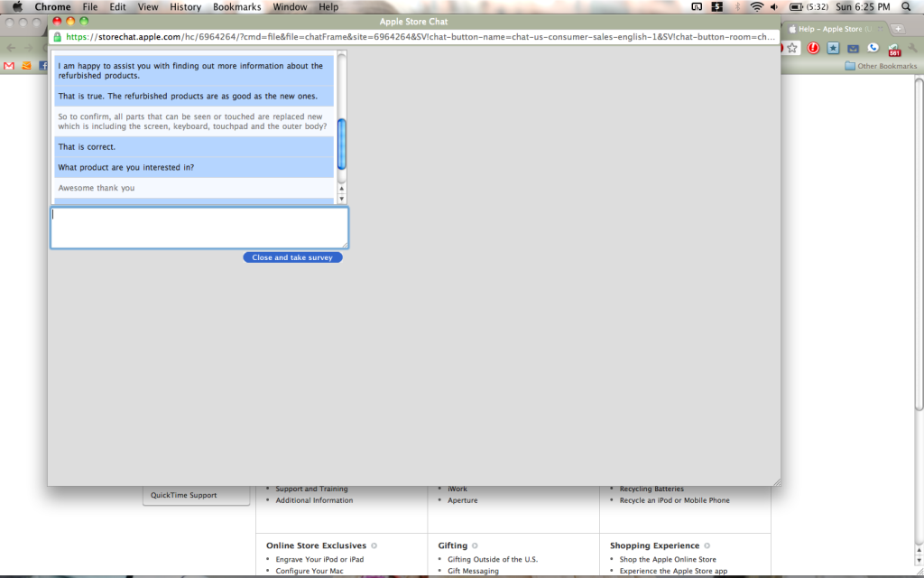
Task: Click the phone speech bubble extension icon
Action: (873, 49)
